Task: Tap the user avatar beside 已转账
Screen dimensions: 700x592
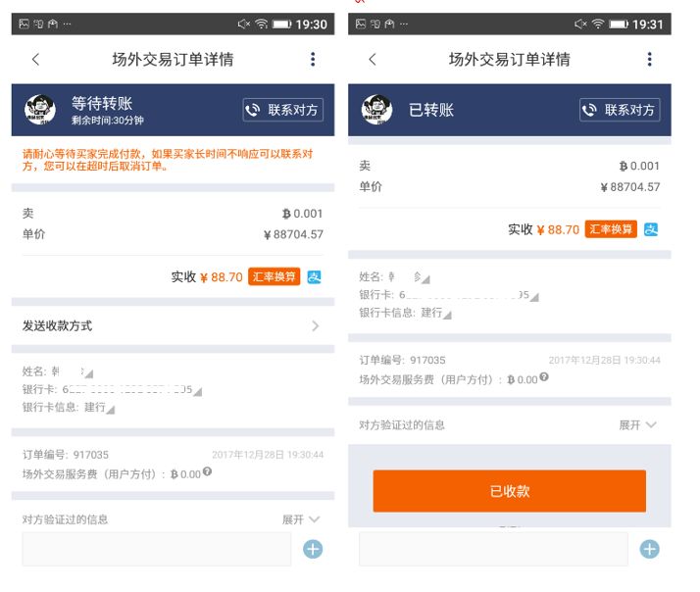Action: (x=376, y=110)
